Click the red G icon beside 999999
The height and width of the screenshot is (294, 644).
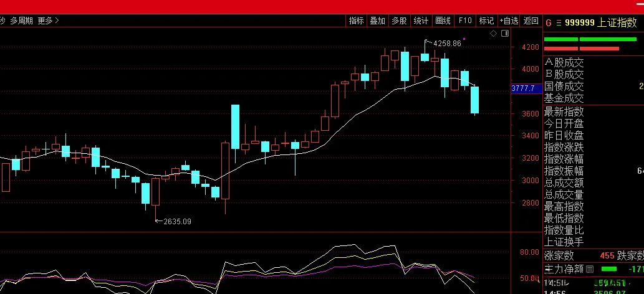click(549, 22)
